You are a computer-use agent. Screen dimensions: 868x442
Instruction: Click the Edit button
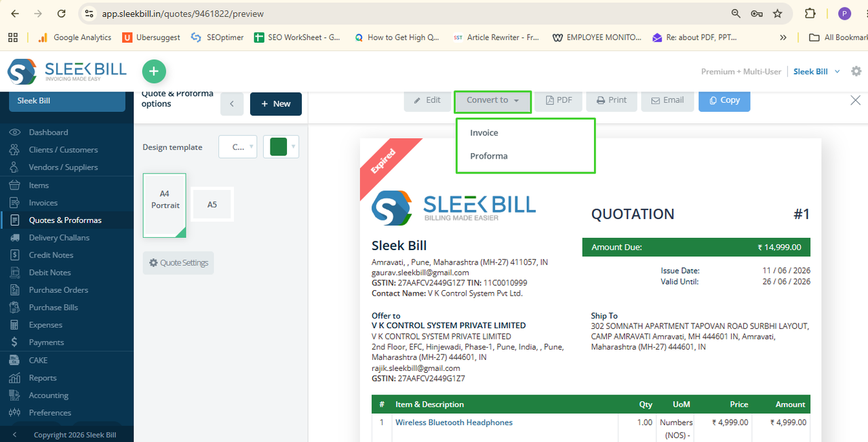pos(427,100)
